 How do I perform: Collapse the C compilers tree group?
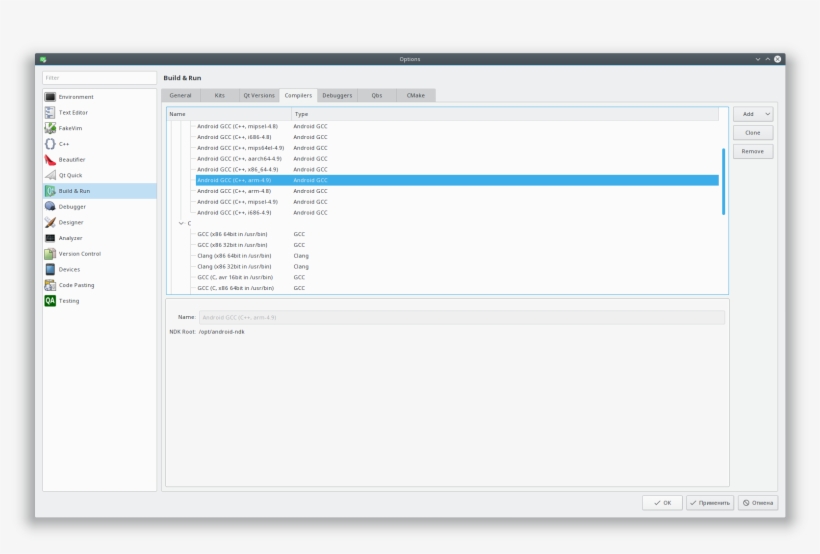(181, 223)
